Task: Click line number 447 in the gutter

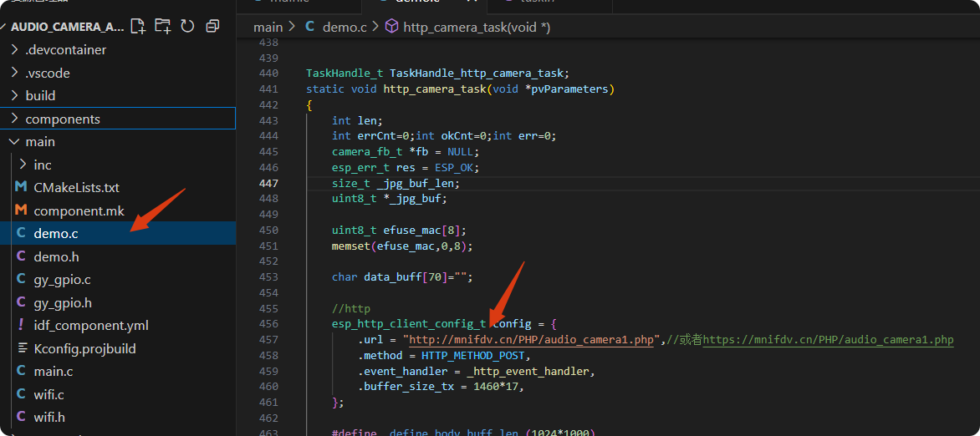Action: (268, 183)
